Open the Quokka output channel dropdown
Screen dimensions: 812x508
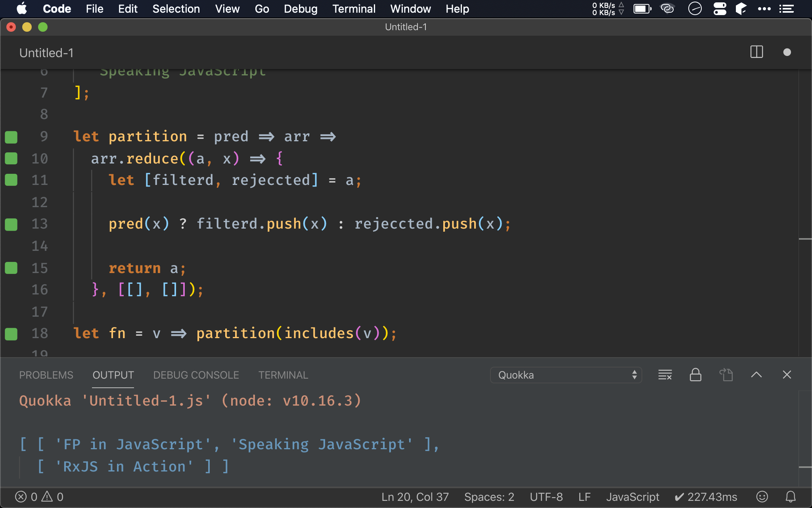pos(566,375)
